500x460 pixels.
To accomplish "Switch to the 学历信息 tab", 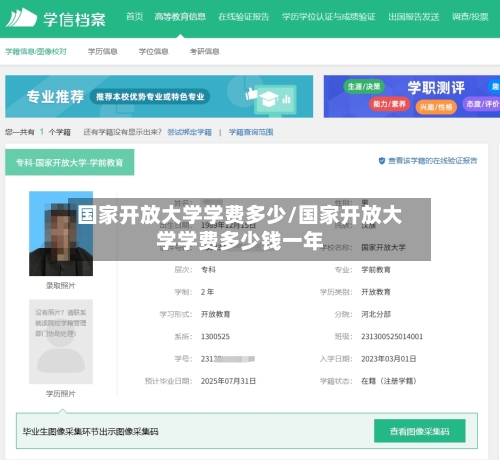I will point(103,51).
